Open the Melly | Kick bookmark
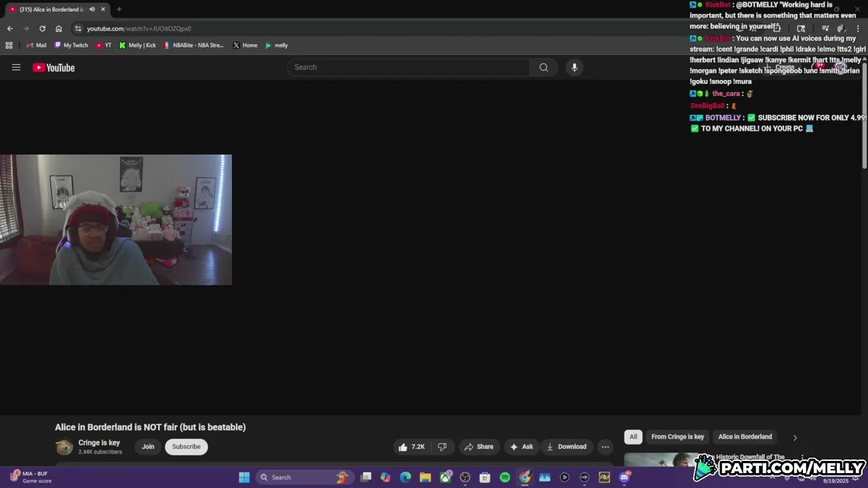The width and height of the screenshot is (868, 488). pos(138,45)
